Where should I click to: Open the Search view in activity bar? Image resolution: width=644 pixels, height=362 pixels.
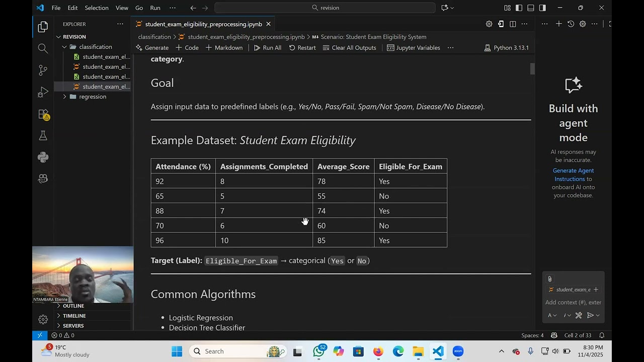pos(43,48)
